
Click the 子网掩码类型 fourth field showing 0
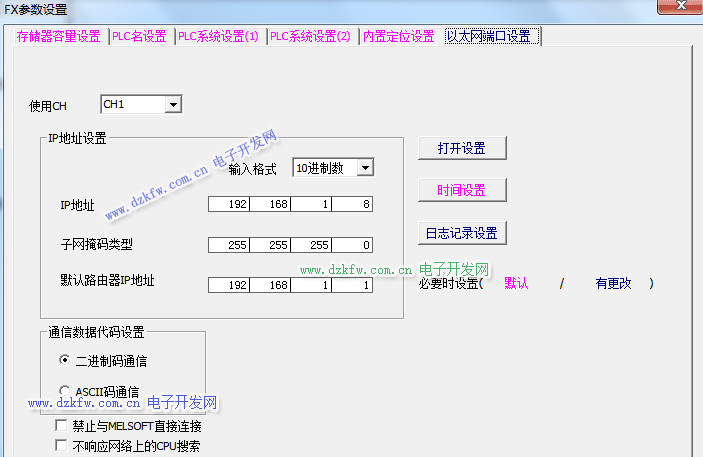[x=352, y=245]
